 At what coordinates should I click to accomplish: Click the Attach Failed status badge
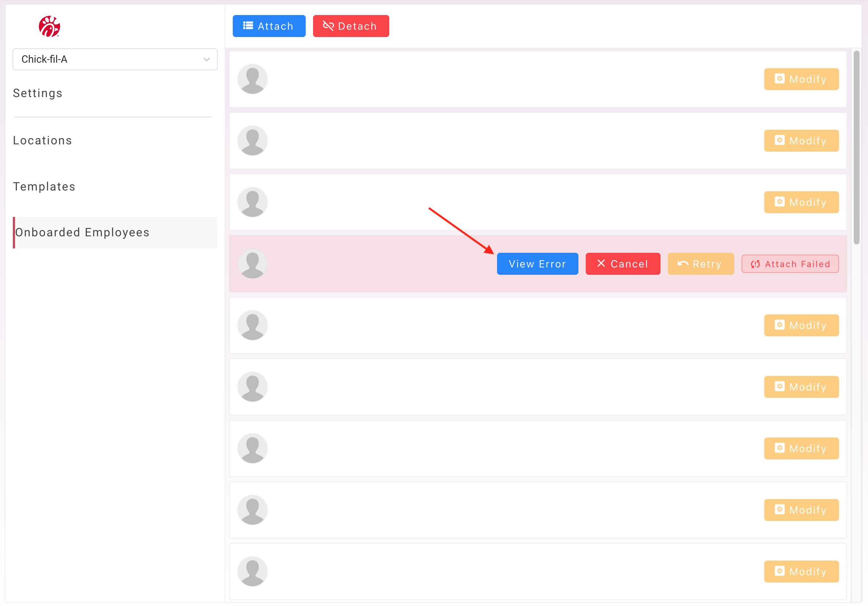pos(790,264)
